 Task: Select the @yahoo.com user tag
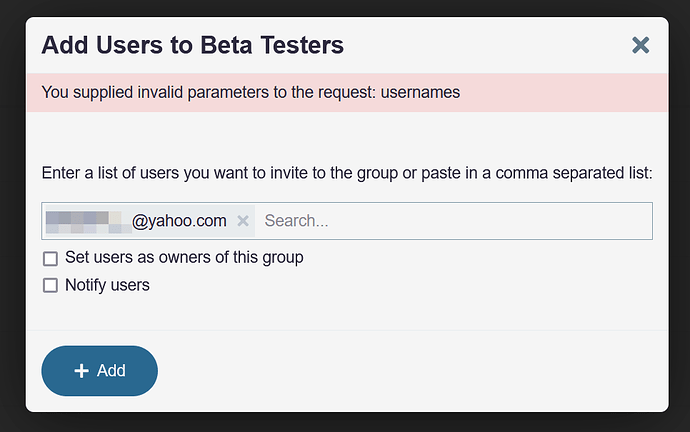point(150,221)
